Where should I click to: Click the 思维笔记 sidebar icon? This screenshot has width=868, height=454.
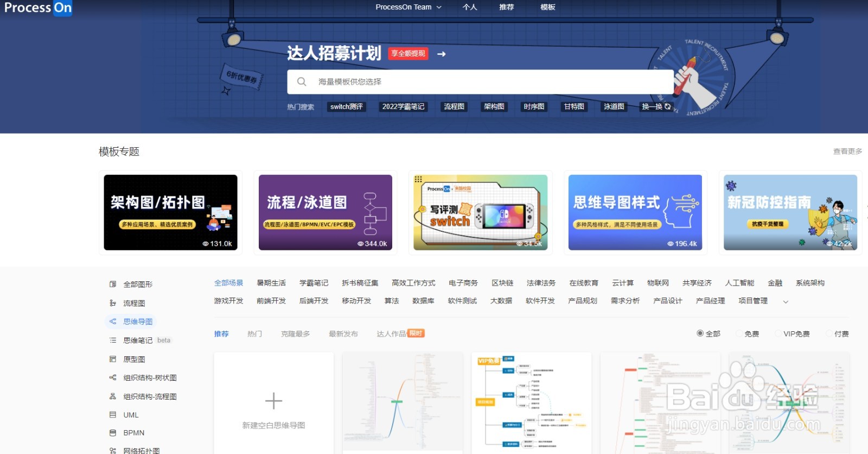coord(113,340)
